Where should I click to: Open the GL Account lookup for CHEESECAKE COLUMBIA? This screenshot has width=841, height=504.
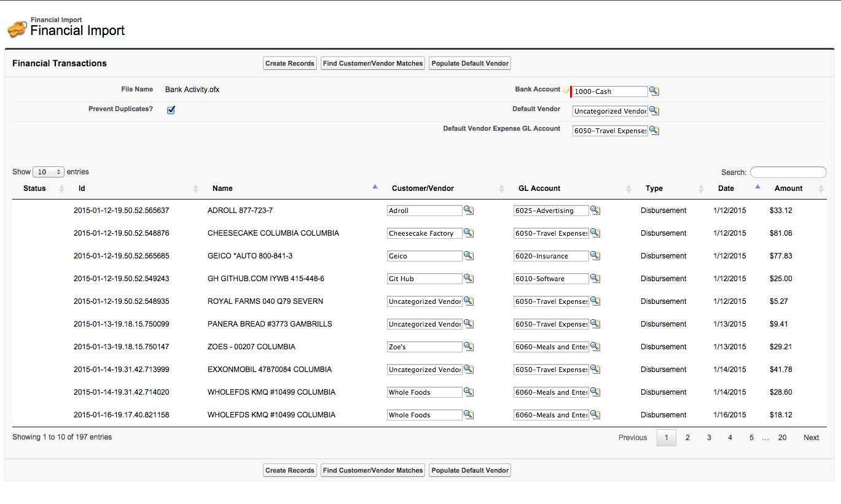point(595,233)
